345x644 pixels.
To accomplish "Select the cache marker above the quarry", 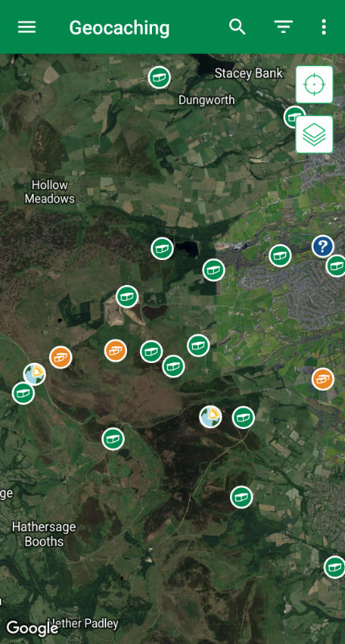I will tap(127, 296).
